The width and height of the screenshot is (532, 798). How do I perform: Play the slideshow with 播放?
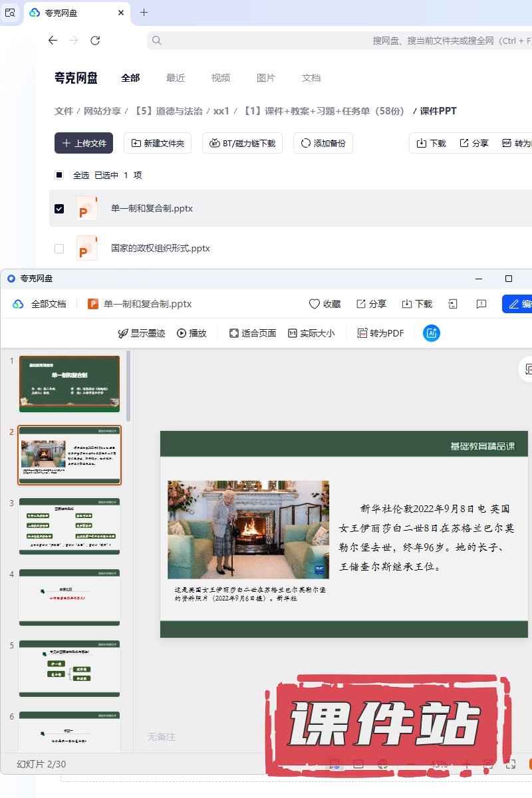(x=192, y=333)
